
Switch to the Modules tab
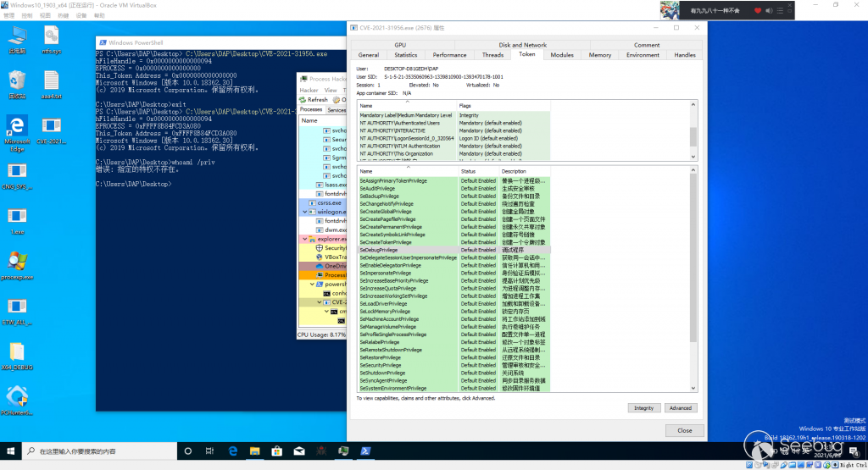tap(561, 55)
